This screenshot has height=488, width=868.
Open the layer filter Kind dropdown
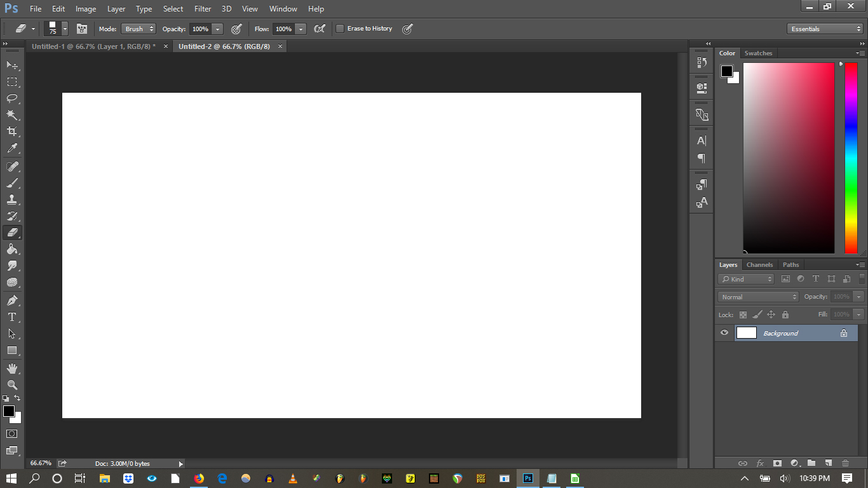click(746, 279)
